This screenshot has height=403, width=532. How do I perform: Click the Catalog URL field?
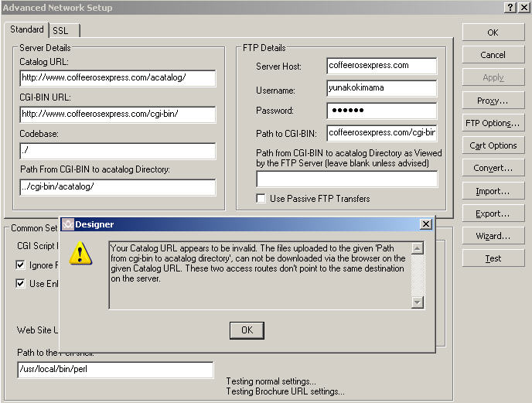click(x=118, y=78)
